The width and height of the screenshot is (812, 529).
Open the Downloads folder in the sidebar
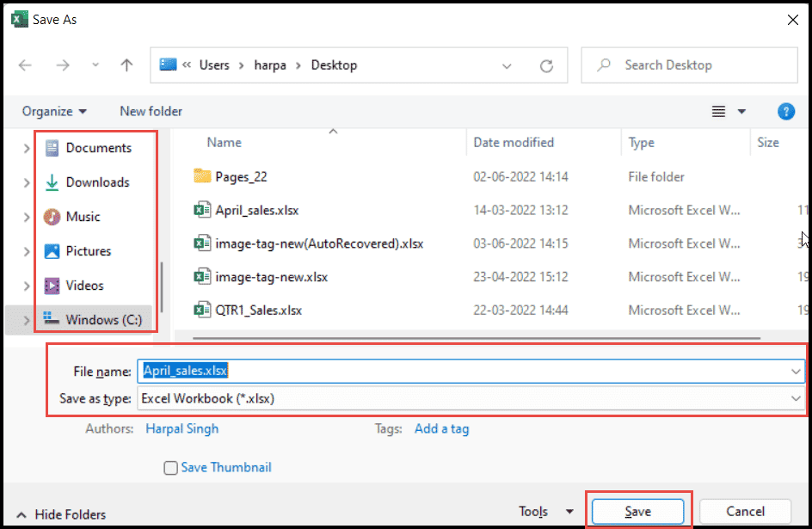coord(95,181)
